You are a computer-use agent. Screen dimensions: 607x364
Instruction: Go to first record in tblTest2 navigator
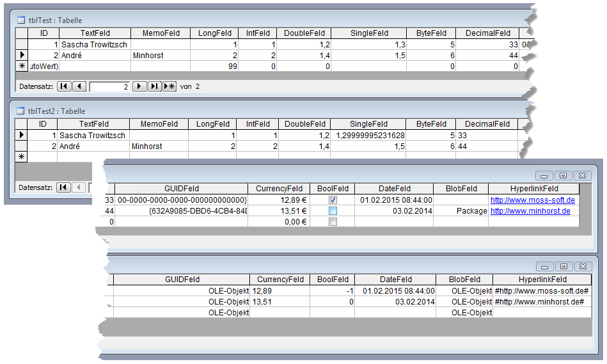coord(63,187)
